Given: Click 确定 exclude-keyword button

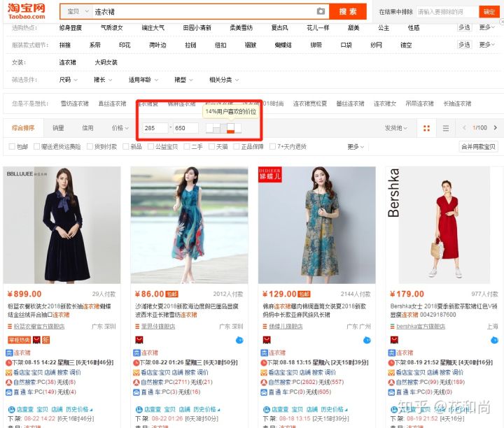Looking at the screenshot, I should point(489,12).
